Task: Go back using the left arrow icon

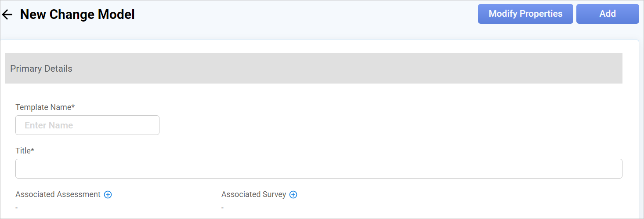Action: pos(7,15)
